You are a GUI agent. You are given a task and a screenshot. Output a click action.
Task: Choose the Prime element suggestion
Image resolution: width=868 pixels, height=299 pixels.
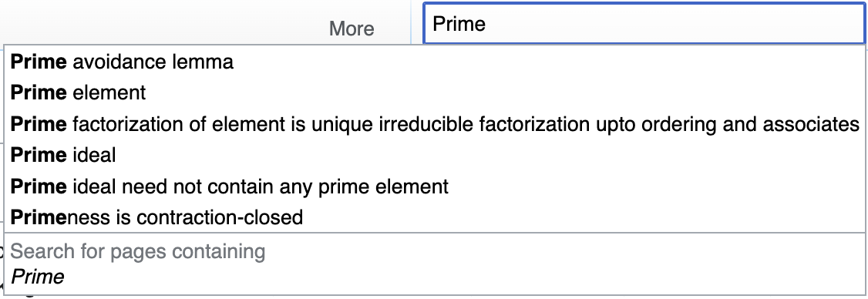click(x=435, y=92)
